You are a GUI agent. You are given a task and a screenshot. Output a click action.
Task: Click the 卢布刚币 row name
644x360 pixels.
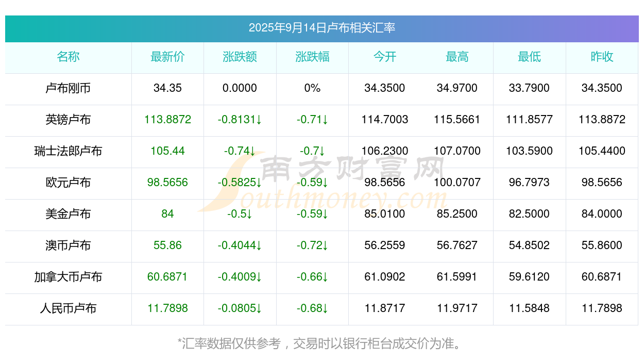point(68,88)
